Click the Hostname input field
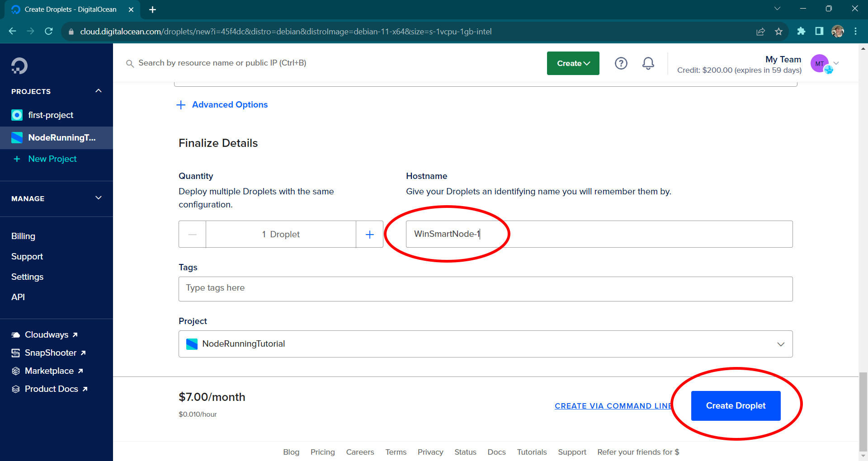 [x=599, y=234]
